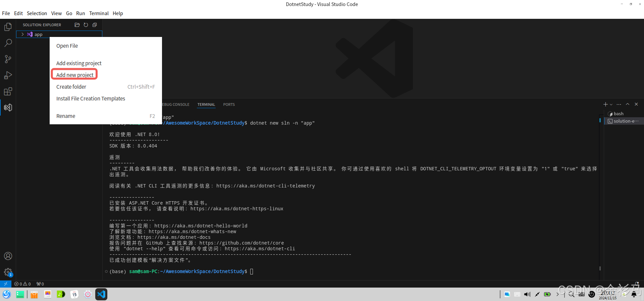
Task: Open terminal panel more actions ellipsis
Action: pos(619,104)
